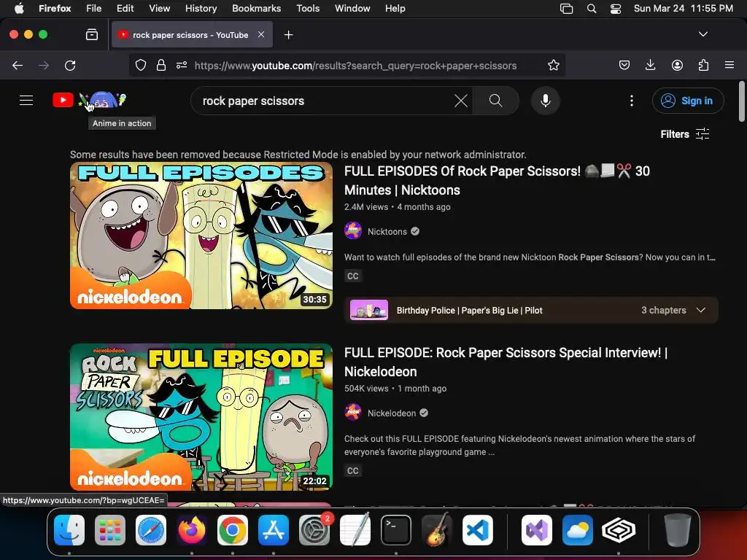Open Nicktoons channel avatar

coord(353,231)
